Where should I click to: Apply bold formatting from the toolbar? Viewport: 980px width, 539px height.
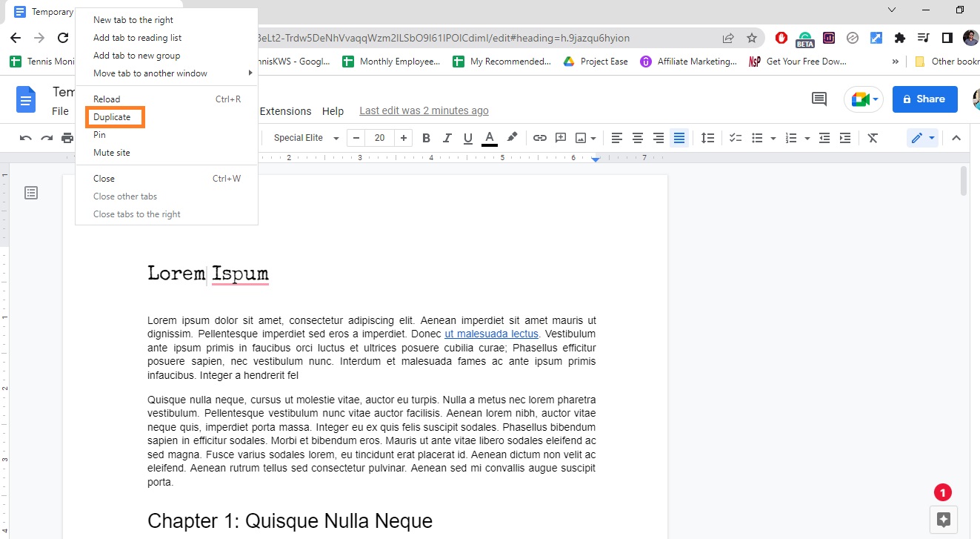(x=426, y=137)
